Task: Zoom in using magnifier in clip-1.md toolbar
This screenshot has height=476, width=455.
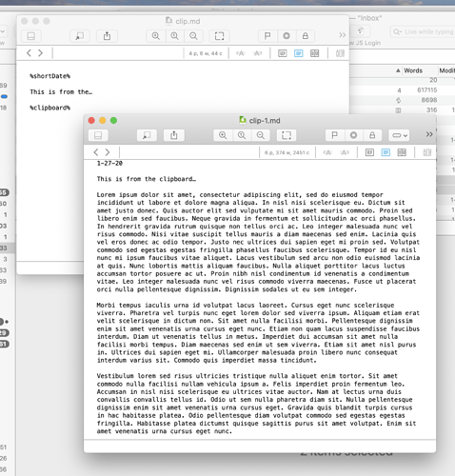Action: click(223, 135)
